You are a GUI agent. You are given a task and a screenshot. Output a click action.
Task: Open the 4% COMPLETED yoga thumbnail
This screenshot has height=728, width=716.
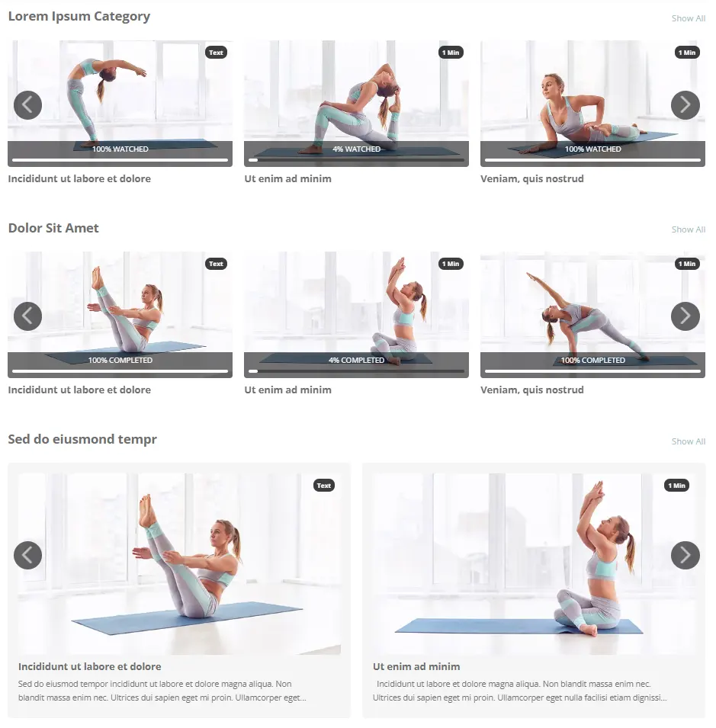click(x=356, y=314)
